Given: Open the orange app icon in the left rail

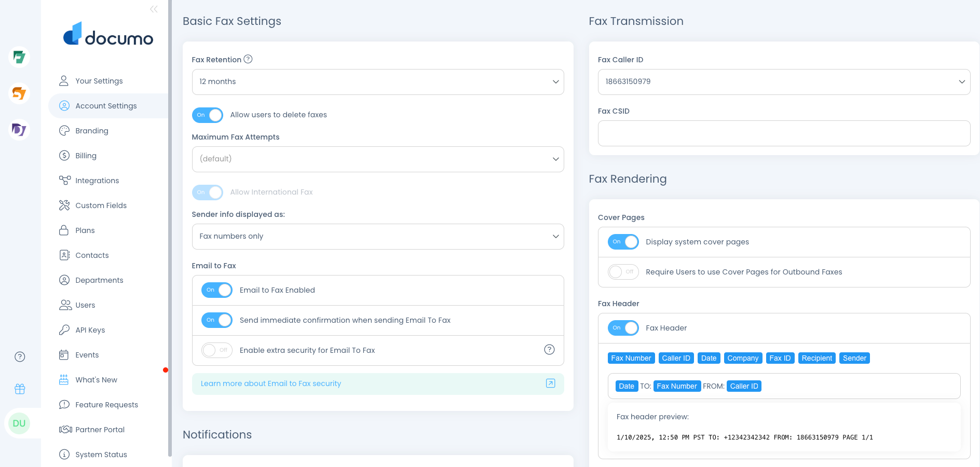Looking at the screenshot, I should coord(19,93).
